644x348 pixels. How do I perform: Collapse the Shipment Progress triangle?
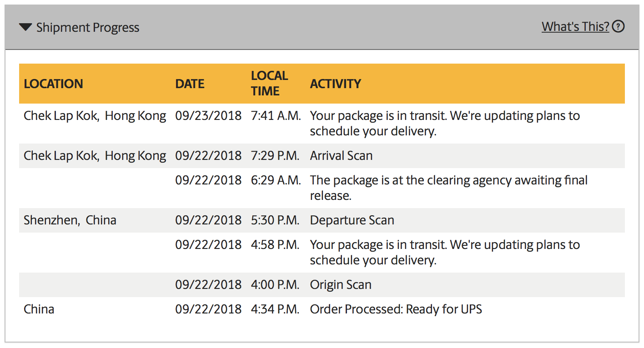point(25,27)
